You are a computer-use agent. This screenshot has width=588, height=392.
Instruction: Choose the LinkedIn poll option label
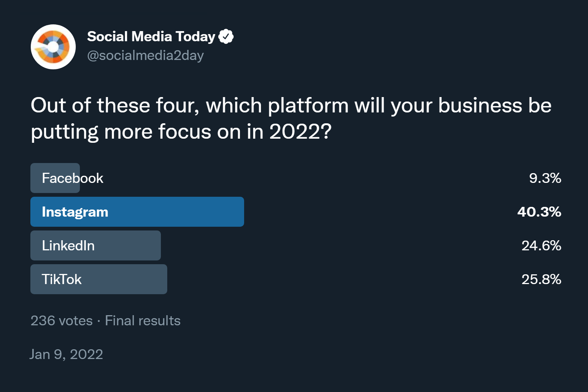[x=68, y=245]
